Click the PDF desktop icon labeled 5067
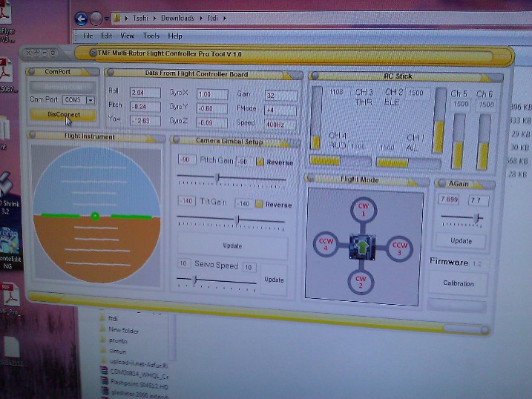 click(7, 76)
